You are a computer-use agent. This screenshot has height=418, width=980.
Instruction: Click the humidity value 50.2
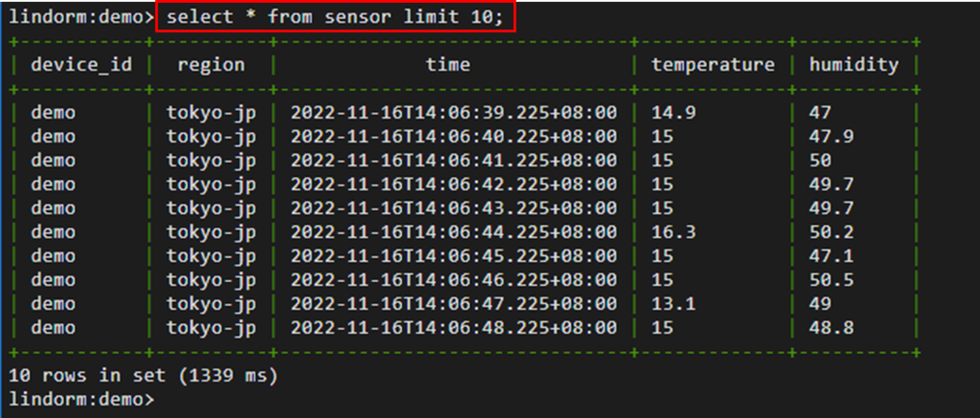(831, 232)
